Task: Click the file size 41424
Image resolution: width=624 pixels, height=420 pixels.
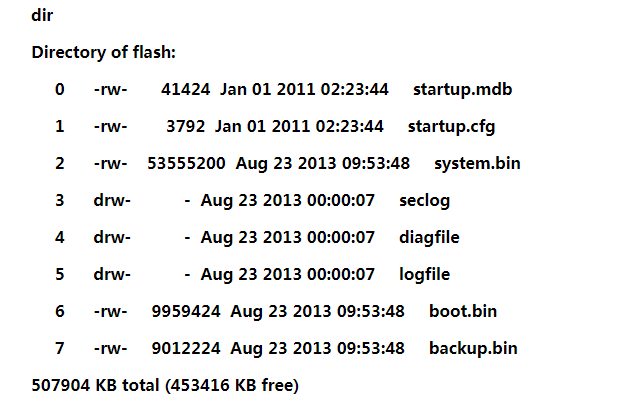Action: (x=185, y=90)
